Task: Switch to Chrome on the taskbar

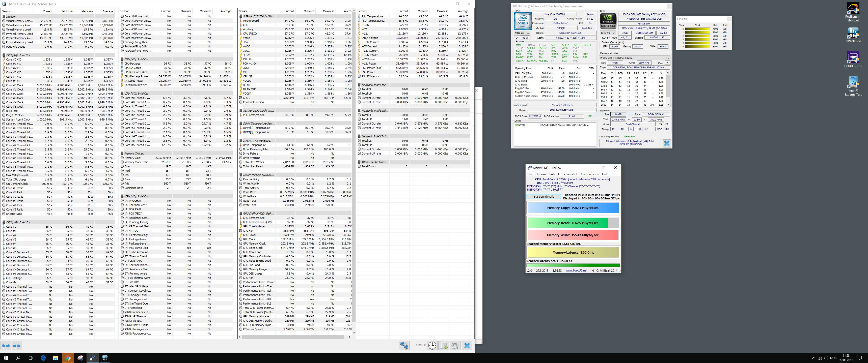Action: [68, 358]
